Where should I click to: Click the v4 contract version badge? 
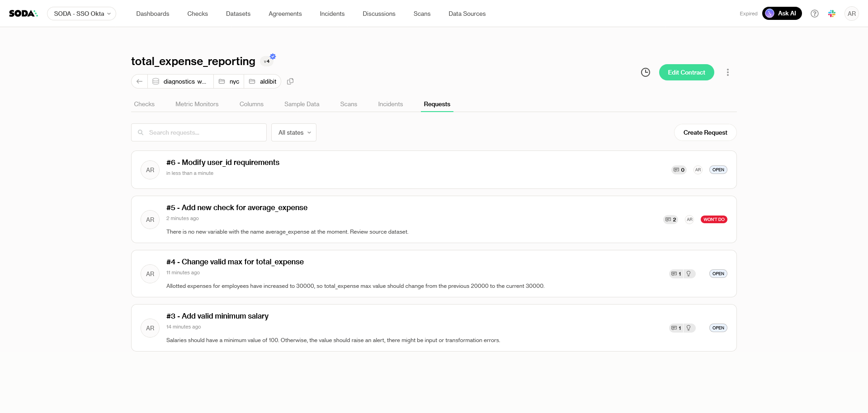(267, 61)
